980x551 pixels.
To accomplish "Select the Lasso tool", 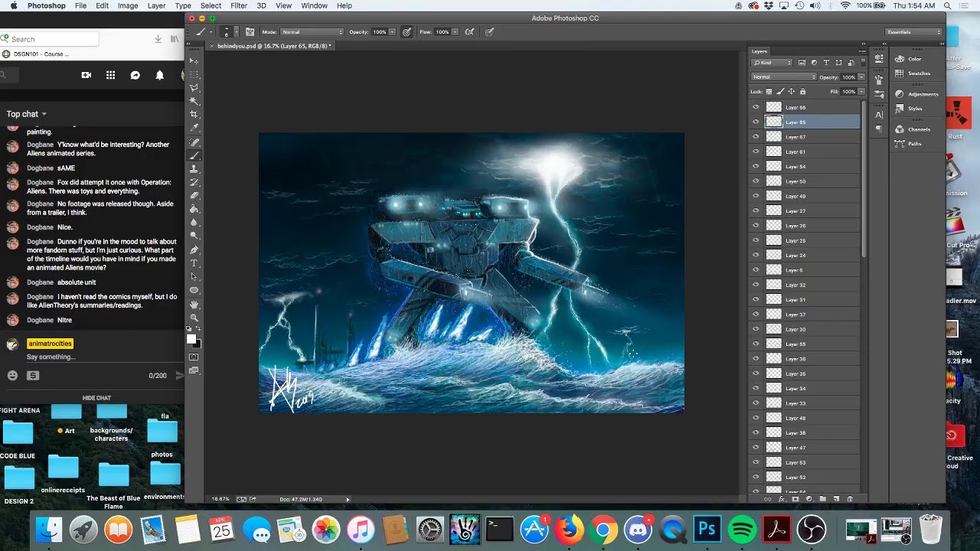I will [x=194, y=87].
